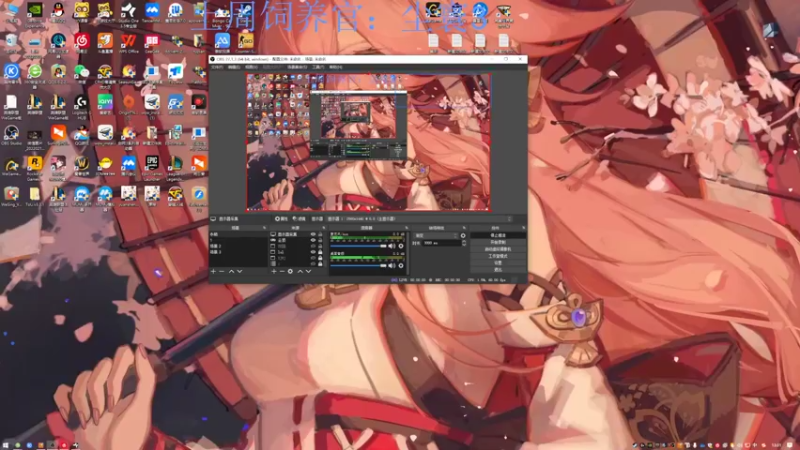
Task: Adjust transition duration using its stepper arrows
Action: click(x=464, y=243)
